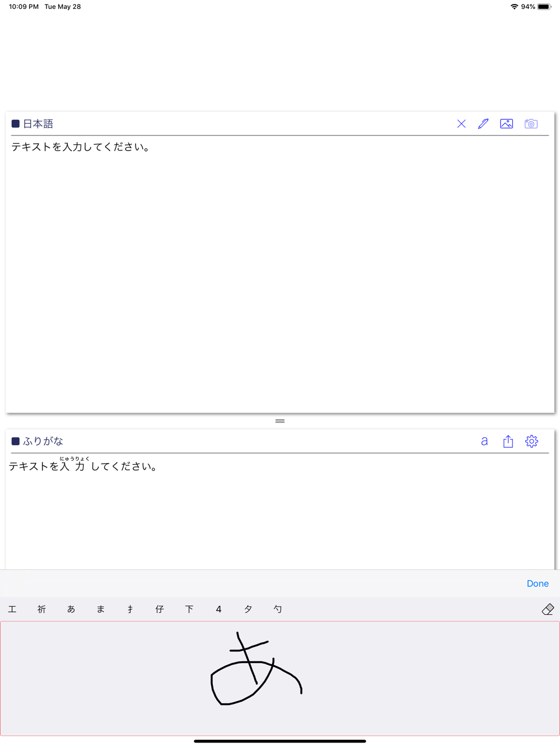This screenshot has height=747, width=560.
Task: Share the furigana output
Action: pyautogui.click(x=508, y=441)
